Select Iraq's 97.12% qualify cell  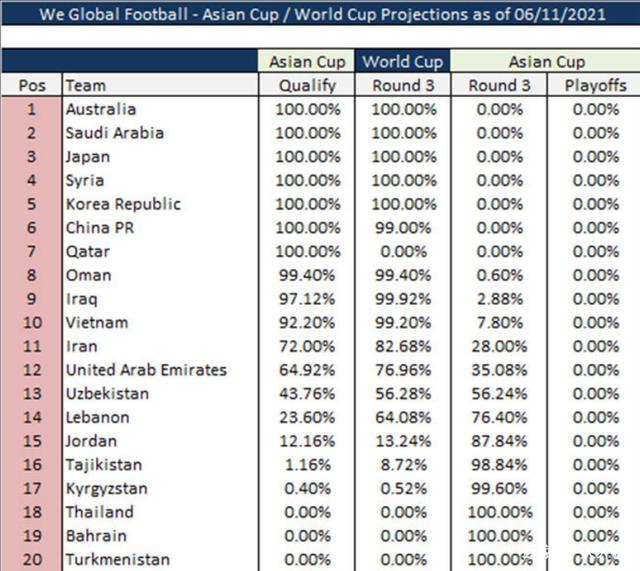pos(307,299)
